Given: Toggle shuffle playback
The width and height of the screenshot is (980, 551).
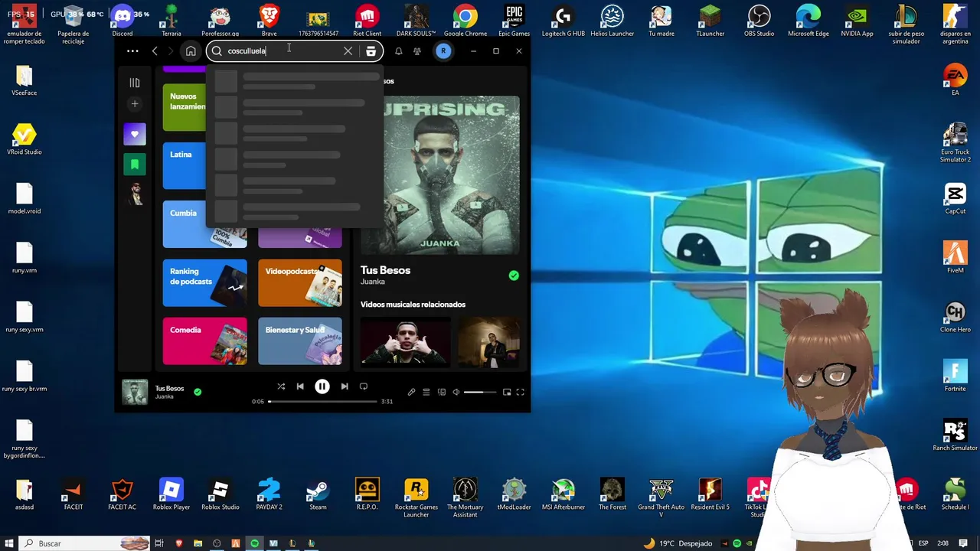Looking at the screenshot, I should (x=281, y=387).
